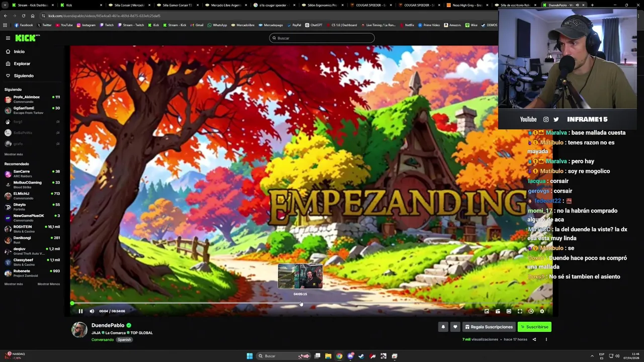Switch to Stream - Kick Dashboard tab

[33, 5]
